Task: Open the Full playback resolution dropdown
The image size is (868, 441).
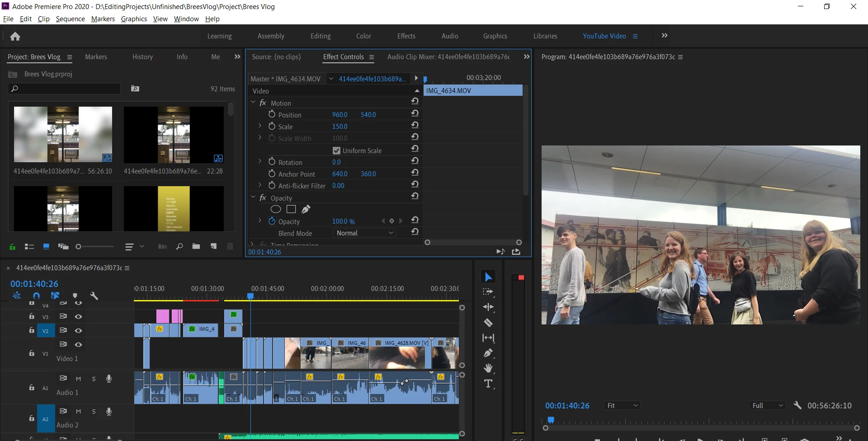Action: coord(768,406)
